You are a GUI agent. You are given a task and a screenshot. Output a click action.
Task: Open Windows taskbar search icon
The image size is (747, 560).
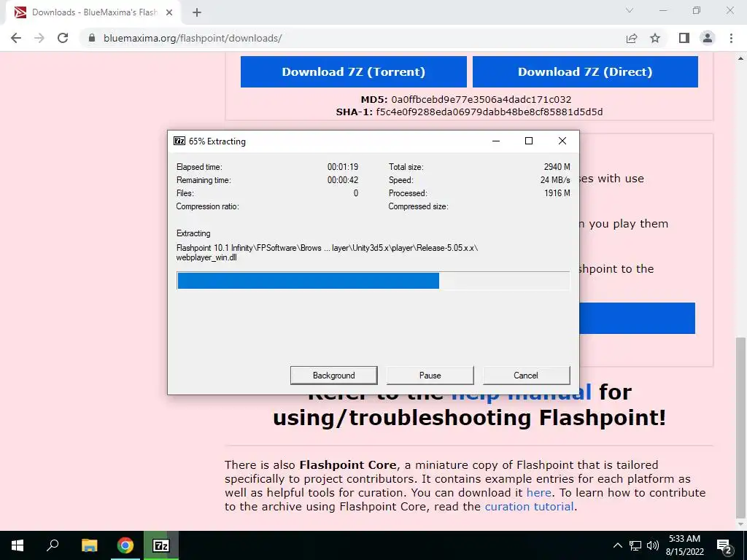(x=53, y=545)
